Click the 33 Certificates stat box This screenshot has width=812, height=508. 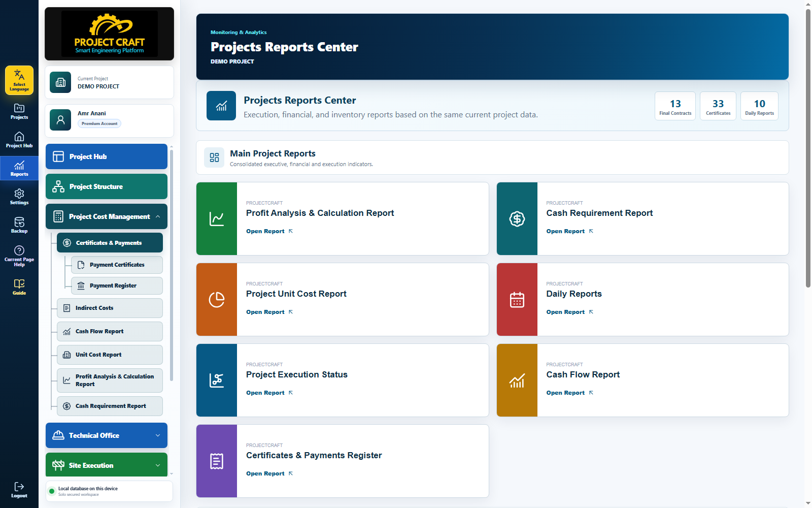point(718,106)
